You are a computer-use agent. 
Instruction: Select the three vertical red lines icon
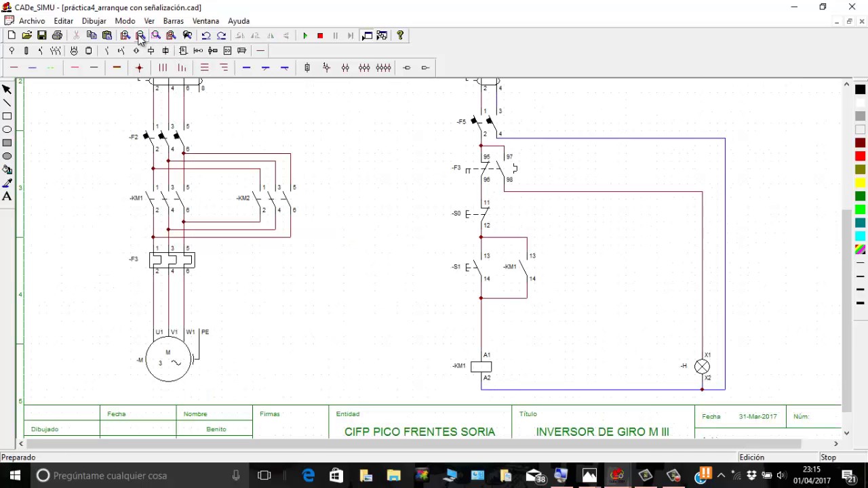pyautogui.click(x=163, y=67)
